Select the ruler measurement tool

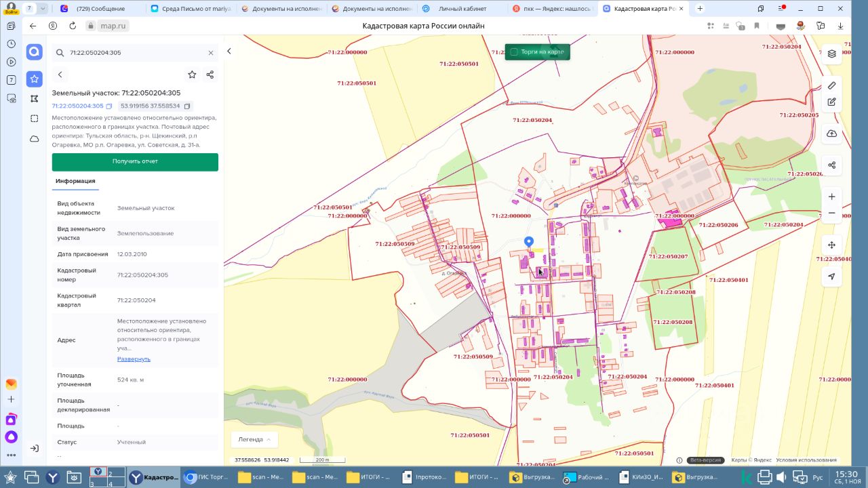click(x=831, y=85)
